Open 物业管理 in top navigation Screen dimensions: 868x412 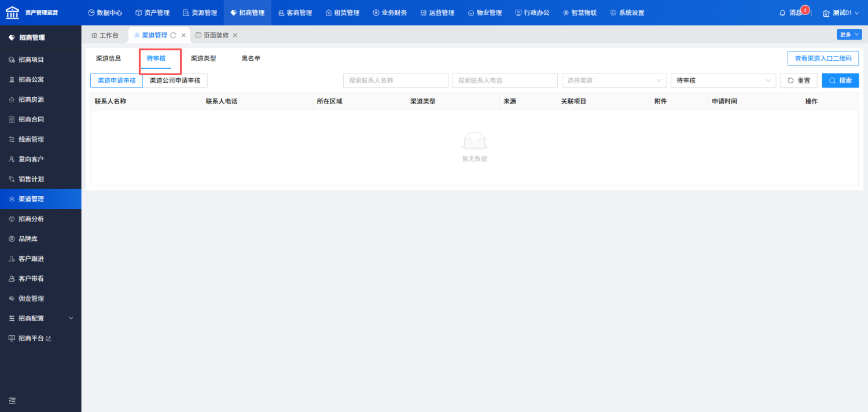[484, 13]
